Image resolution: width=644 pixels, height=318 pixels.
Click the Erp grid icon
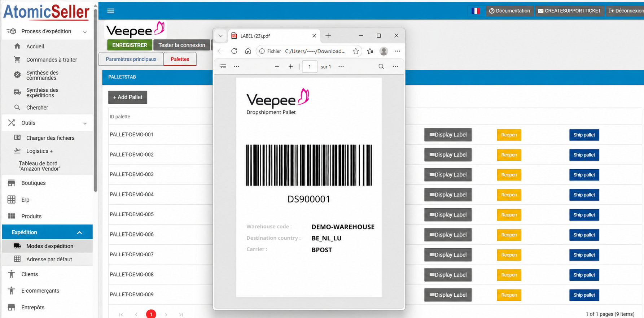coord(12,200)
